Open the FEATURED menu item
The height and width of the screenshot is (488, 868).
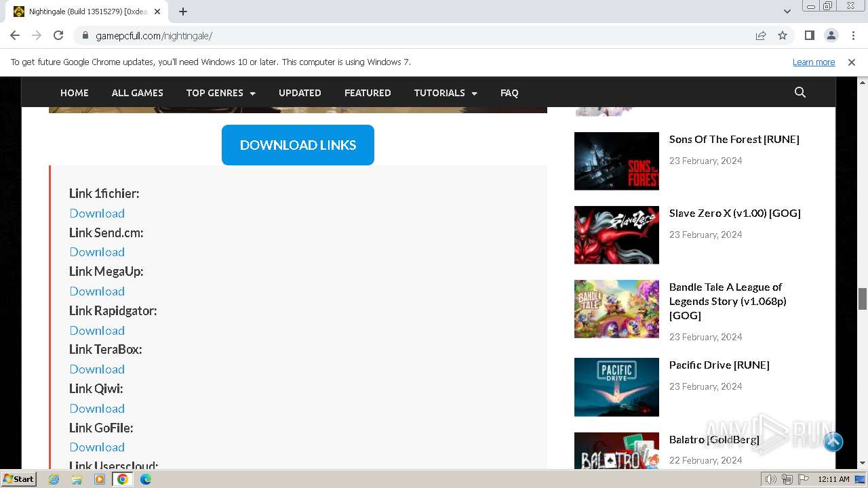pos(368,93)
